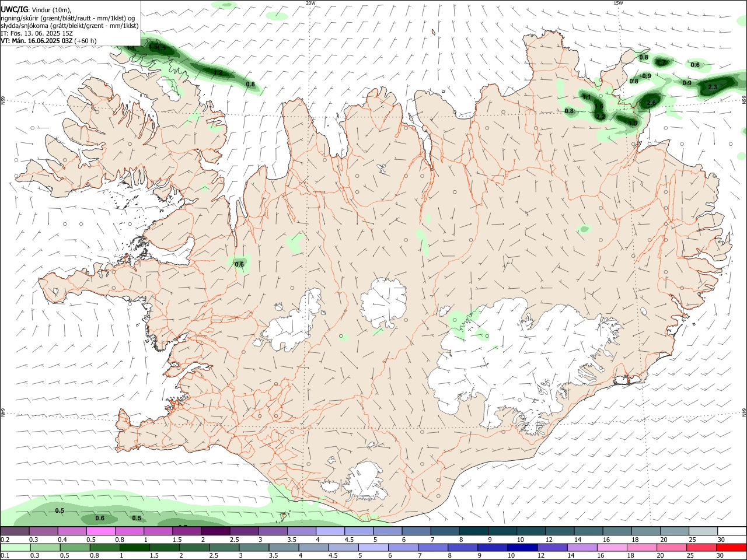
Task: Click the 20W longitude label
Action: [x=310, y=3]
